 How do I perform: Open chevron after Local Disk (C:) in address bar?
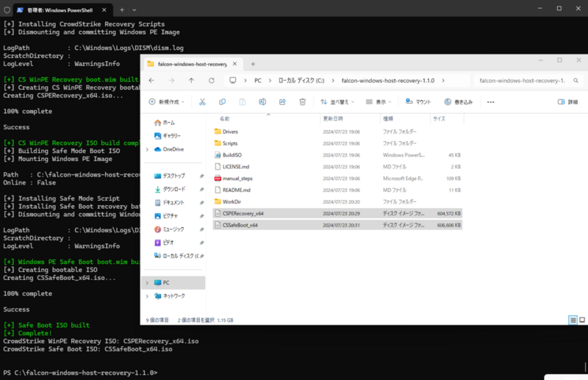point(333,81)
